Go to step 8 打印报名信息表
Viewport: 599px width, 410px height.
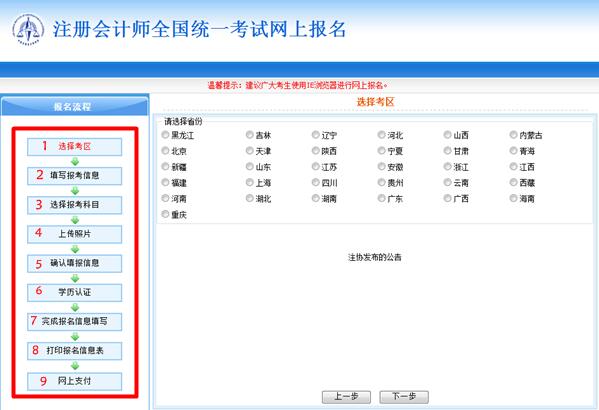pos(74,351)
